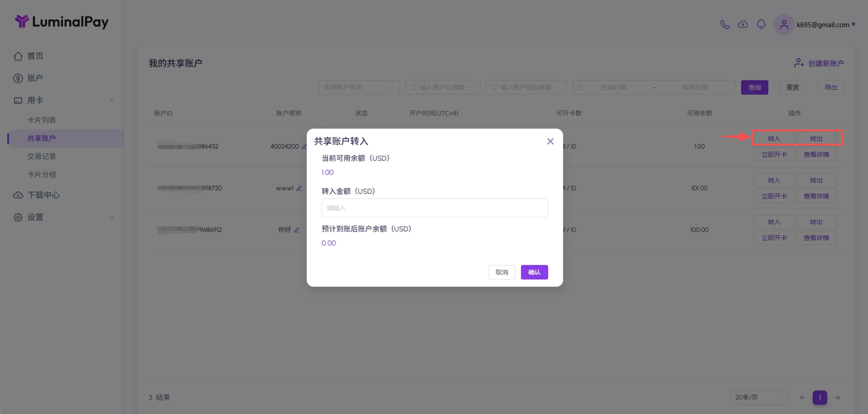Focus the 转入金额 input field
868x414 pixels.
(x=435, y=208)
